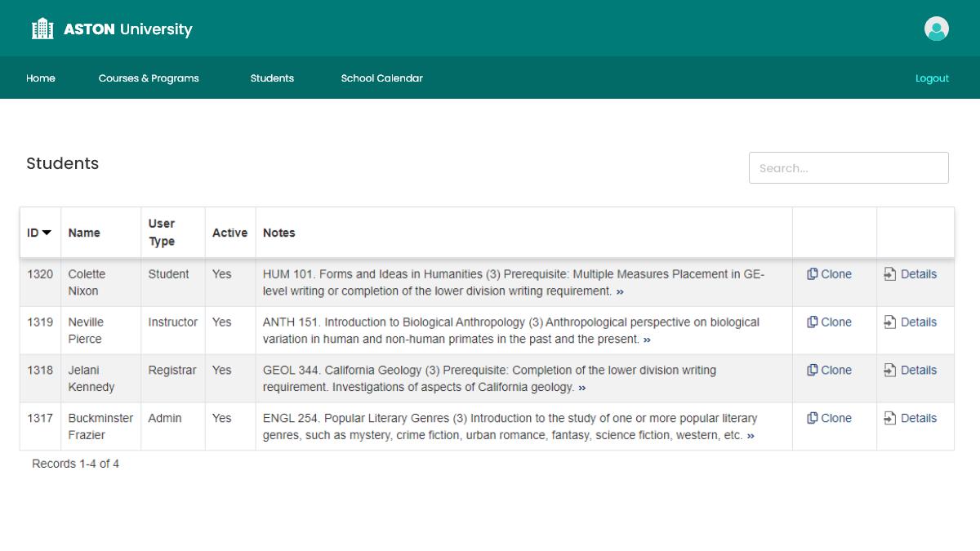Viewport: 980px width, 551px height.
Task: Expand the HUM 101 note text
Action: tap(620, 291)
